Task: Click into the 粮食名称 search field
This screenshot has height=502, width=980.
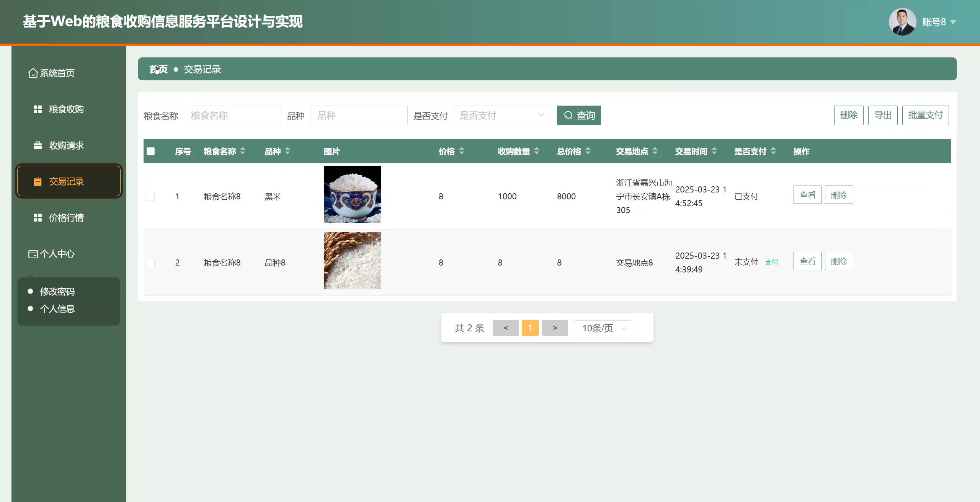Action: (232, 115)
